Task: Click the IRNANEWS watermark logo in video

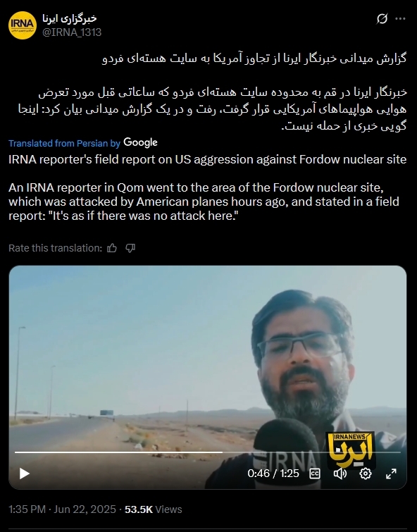Action: click(x=350, y=450)
